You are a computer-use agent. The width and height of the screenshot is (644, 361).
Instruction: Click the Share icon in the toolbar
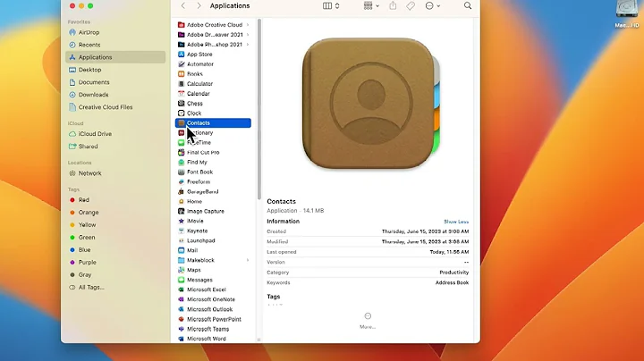pyautogui.click(x=393, y=5)
